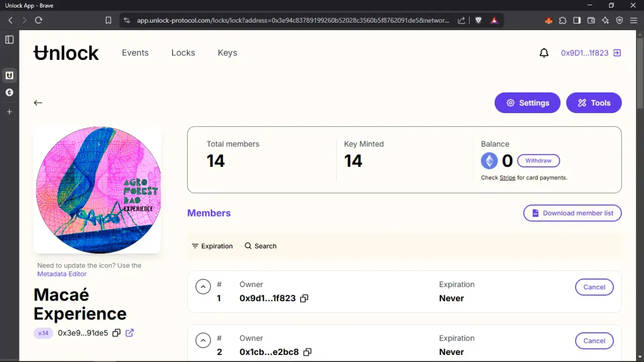The image size is (644, 362).
Task: Click the v.14 version badge
Action: click(43, 333)
